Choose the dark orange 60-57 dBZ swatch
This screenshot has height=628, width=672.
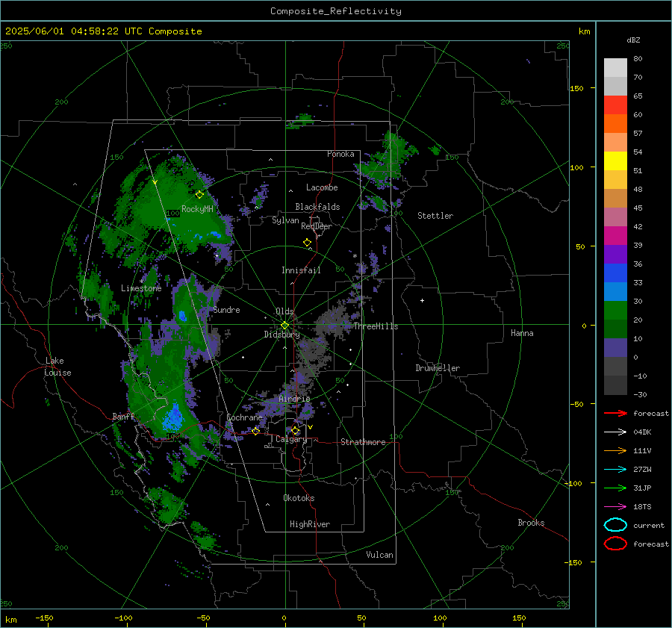(615, 124)
